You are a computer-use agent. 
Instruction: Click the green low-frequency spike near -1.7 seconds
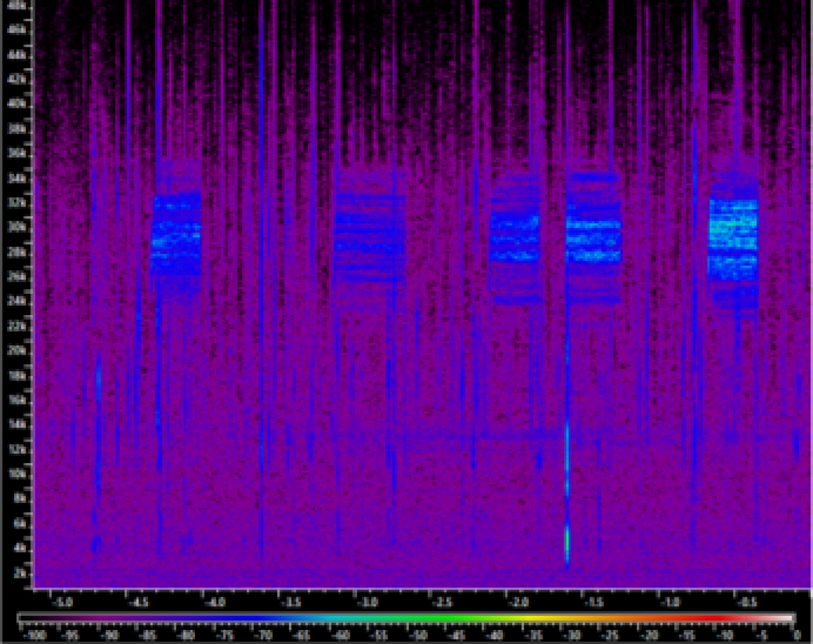click(x=567, y=539)
